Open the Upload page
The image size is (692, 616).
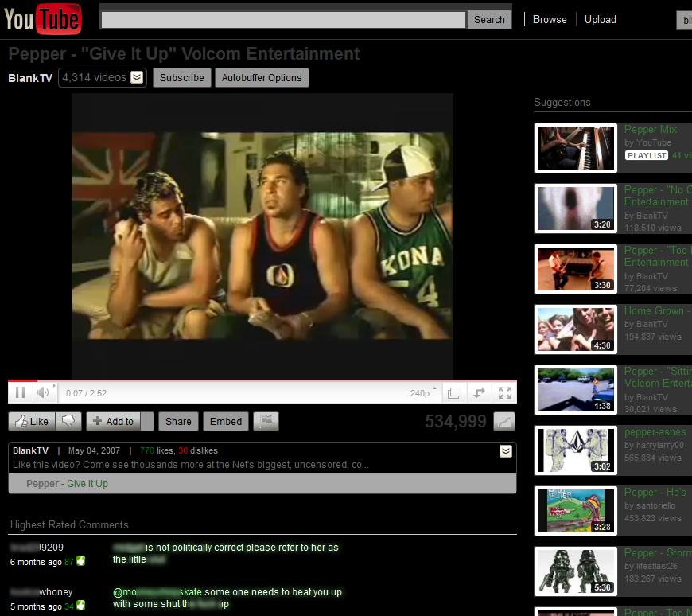pyautogui.click(x=601, y=19)
